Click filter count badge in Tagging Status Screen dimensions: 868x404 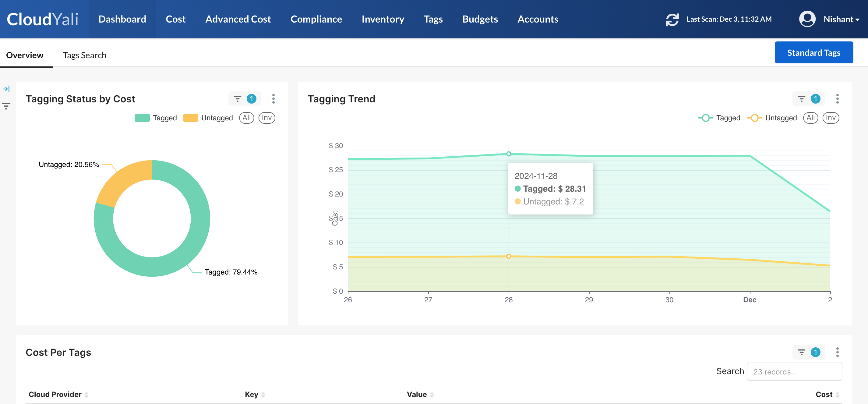pyautogui.click(x=251, y=99)
